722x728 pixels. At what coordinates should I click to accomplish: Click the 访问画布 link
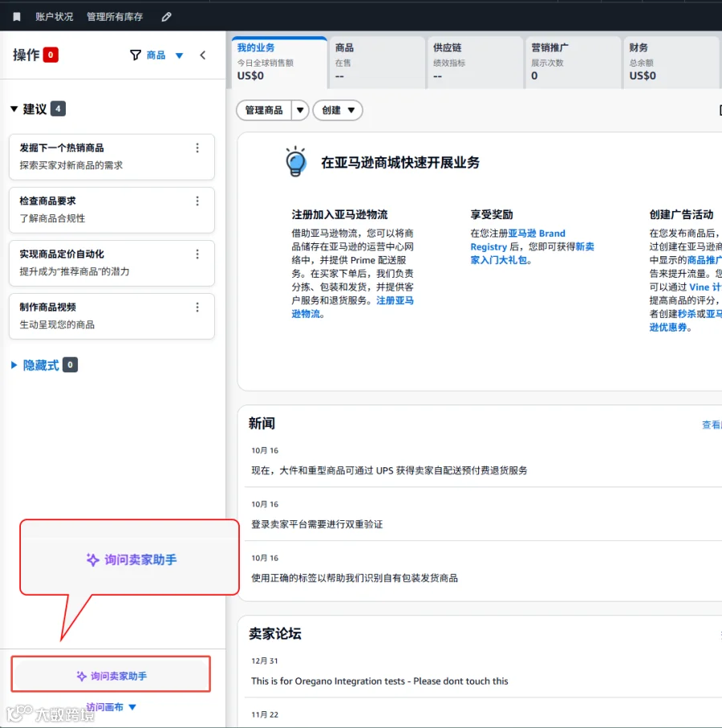(x=105, y=707)
